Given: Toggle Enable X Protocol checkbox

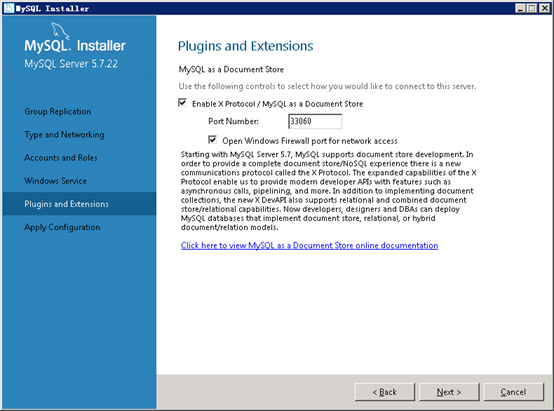Looking at the screenshot, I should [182, 103].
